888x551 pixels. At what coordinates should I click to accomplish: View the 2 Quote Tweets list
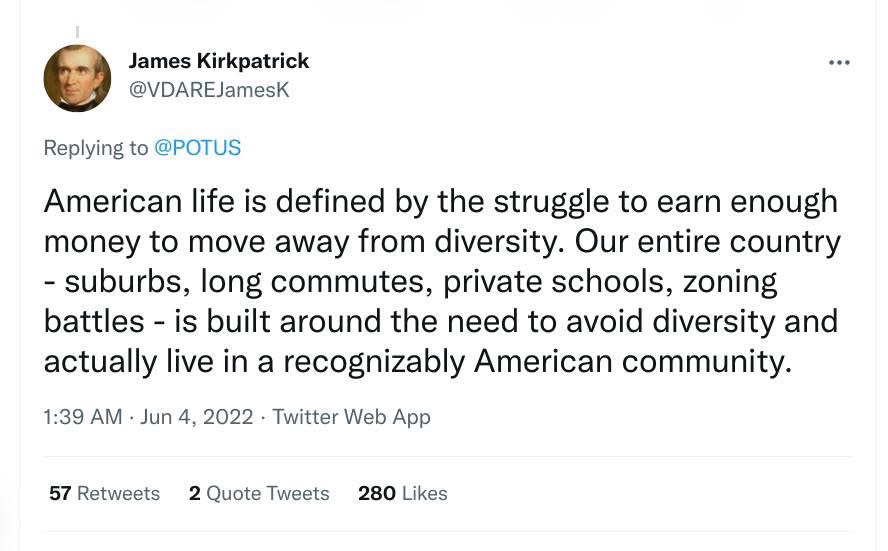coord(259,493)
